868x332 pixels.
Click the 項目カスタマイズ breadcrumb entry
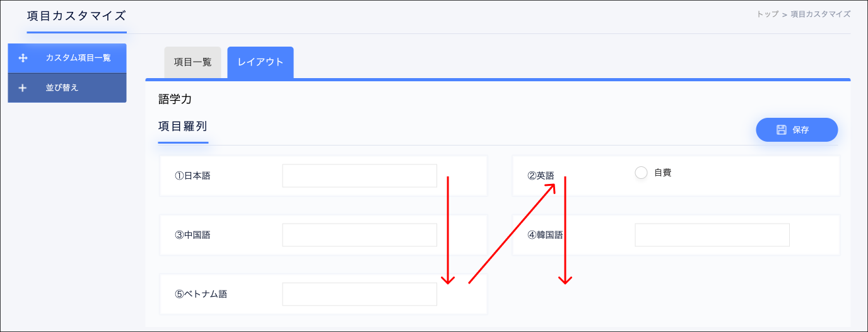[820, 14]
